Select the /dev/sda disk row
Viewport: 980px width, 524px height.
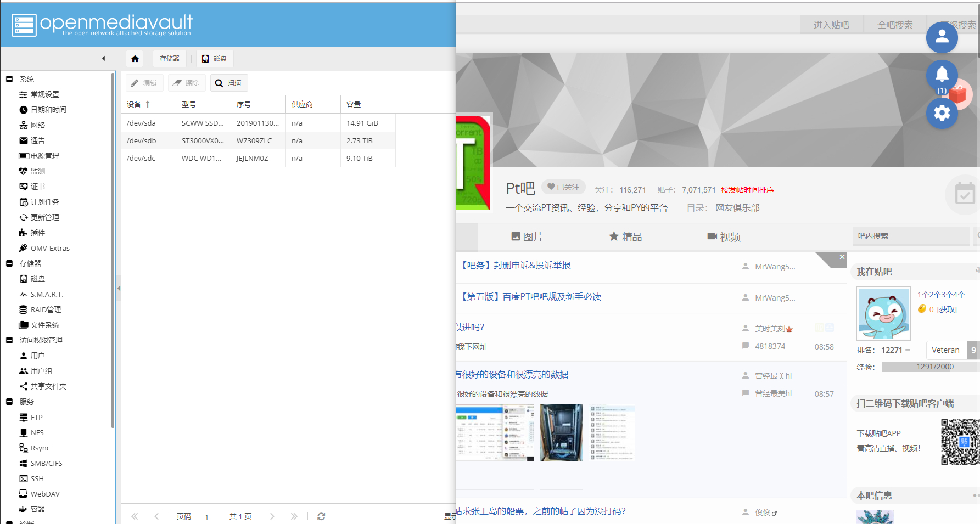click(258, 123)
